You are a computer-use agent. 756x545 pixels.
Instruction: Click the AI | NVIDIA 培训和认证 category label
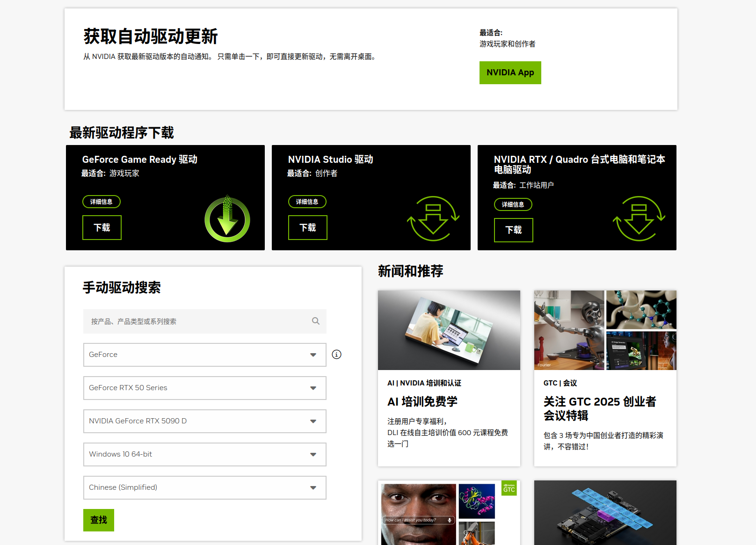pyautogui.click(x=424, y=383)
